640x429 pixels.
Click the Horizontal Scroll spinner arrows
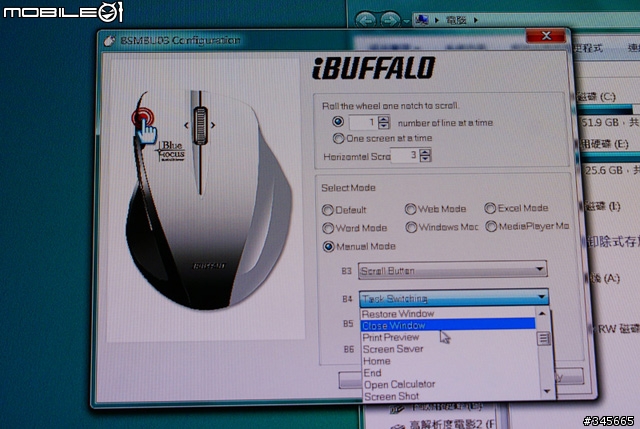pos(425,156)
